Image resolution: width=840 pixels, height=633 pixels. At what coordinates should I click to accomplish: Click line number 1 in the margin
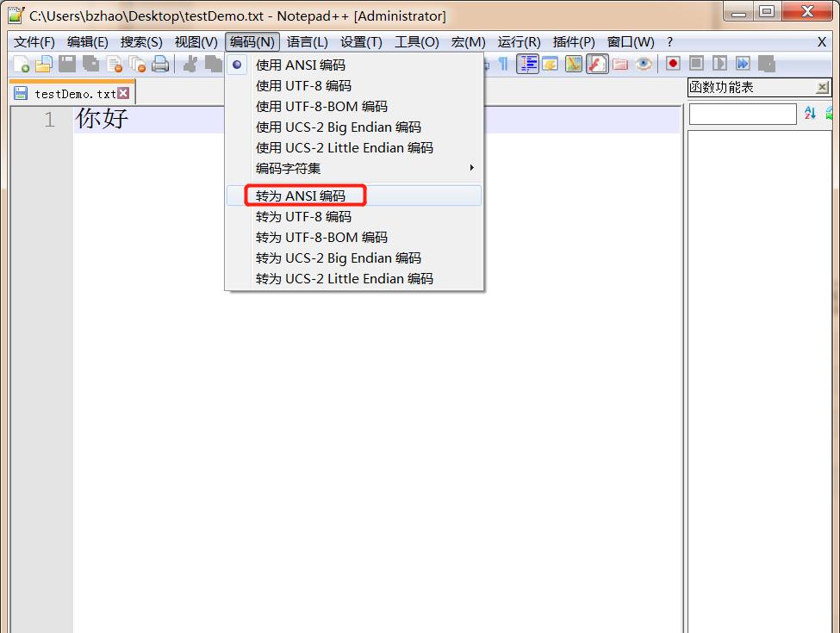point(50,120)
